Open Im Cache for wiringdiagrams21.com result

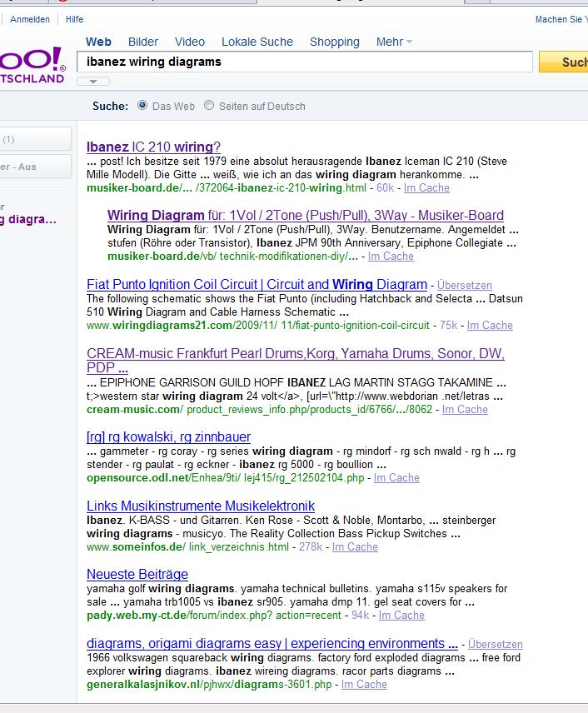[x=490, y=325]
